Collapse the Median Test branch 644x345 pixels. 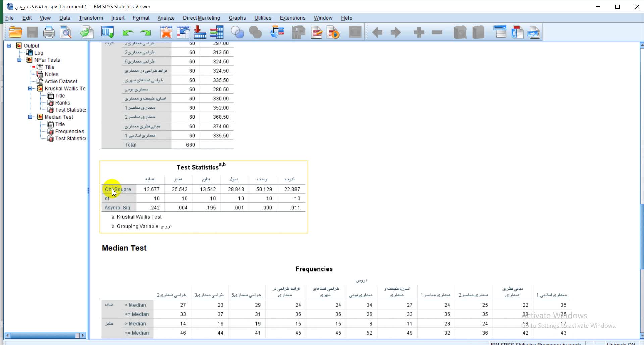point(30,117)
